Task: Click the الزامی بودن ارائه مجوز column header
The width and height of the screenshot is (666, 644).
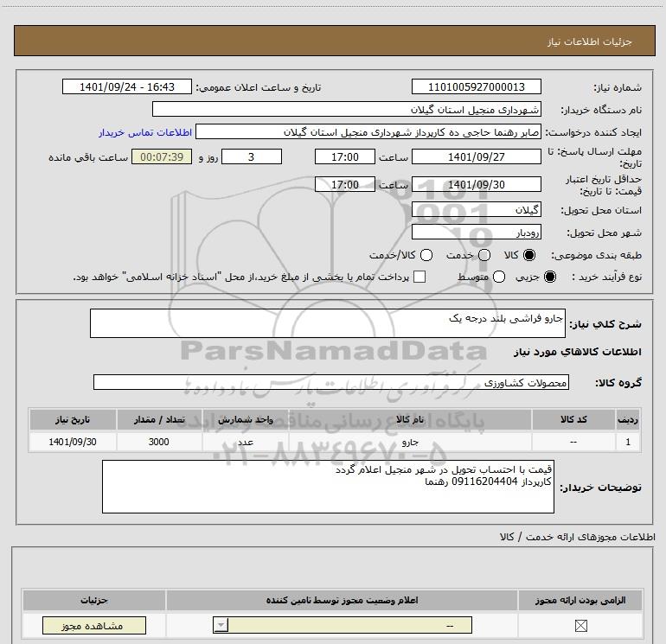Action: [580, 600]
